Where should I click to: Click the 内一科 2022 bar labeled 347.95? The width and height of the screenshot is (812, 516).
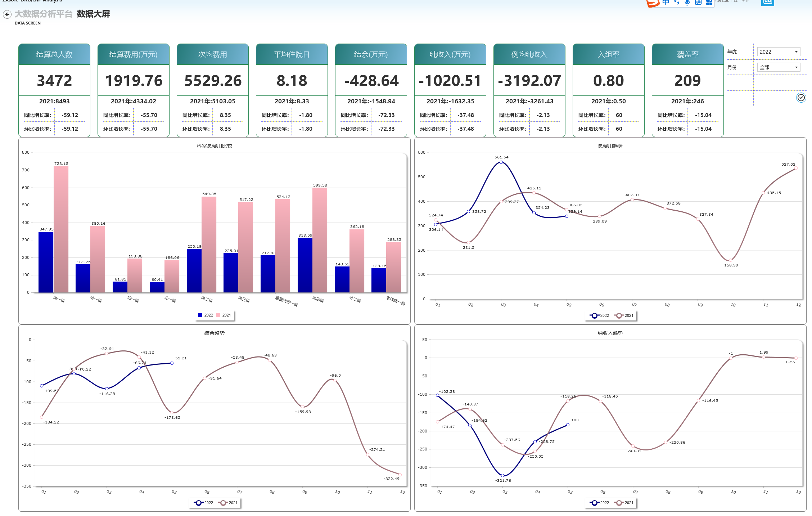coord(46,262)
